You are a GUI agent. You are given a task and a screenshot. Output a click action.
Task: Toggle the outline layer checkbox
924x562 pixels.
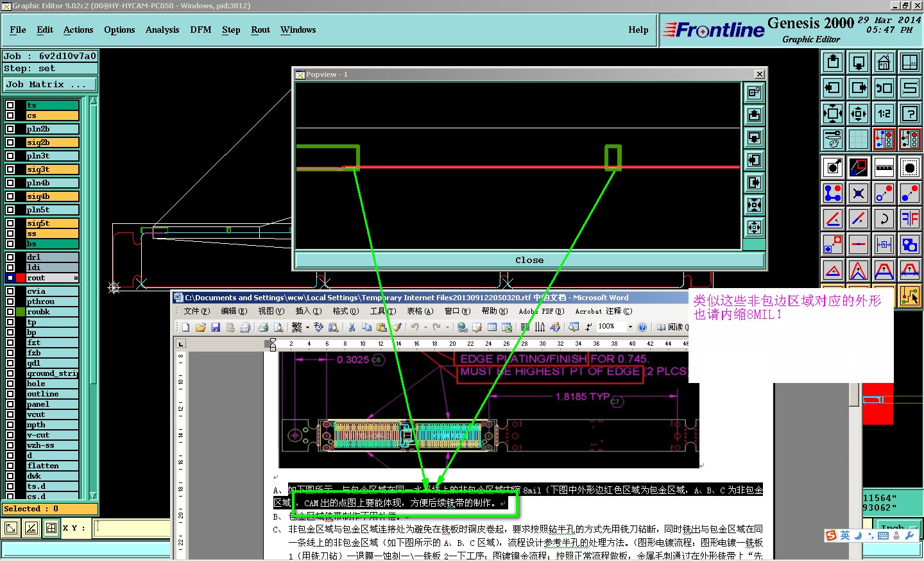(10, 394)
